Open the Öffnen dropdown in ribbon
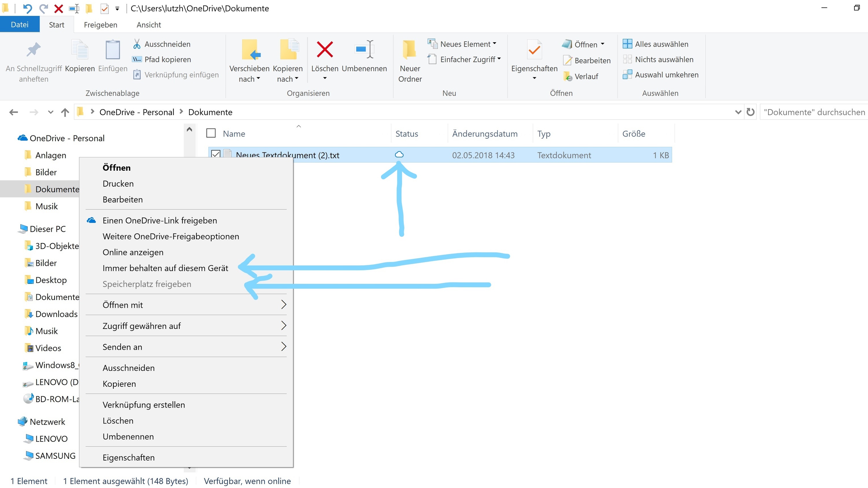 pos(602,44)
